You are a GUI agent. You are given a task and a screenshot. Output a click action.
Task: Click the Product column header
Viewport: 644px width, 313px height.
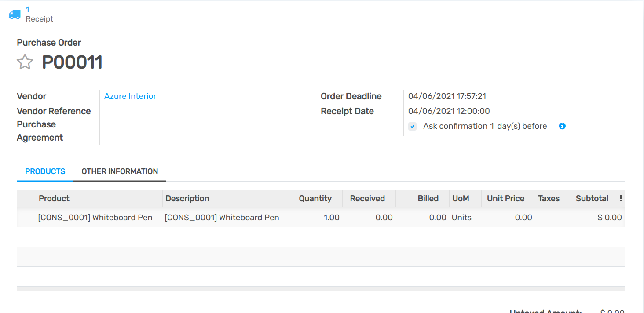(x=54, y=199)
